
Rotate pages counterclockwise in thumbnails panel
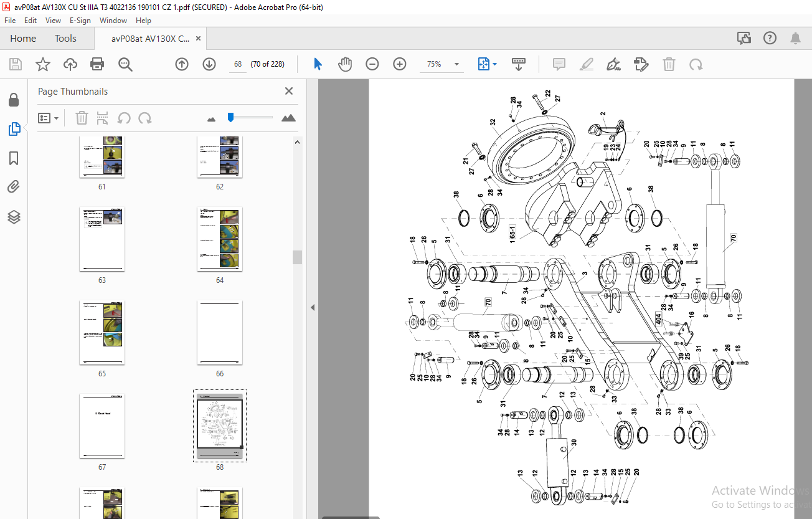click(124, 118)
